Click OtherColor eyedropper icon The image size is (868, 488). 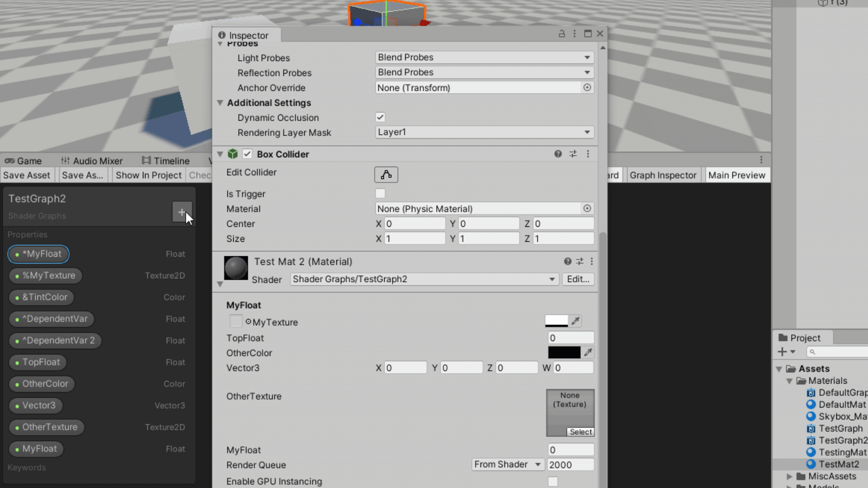point(588,352)
